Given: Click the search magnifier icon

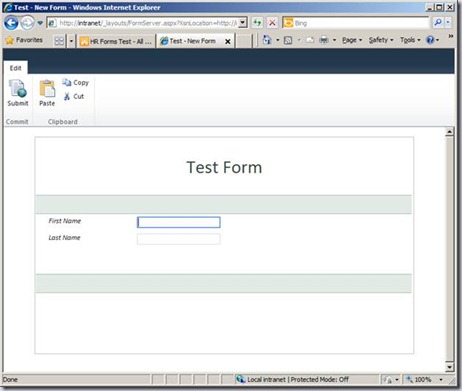Looking at the screenshot, I should pos(437,23).
